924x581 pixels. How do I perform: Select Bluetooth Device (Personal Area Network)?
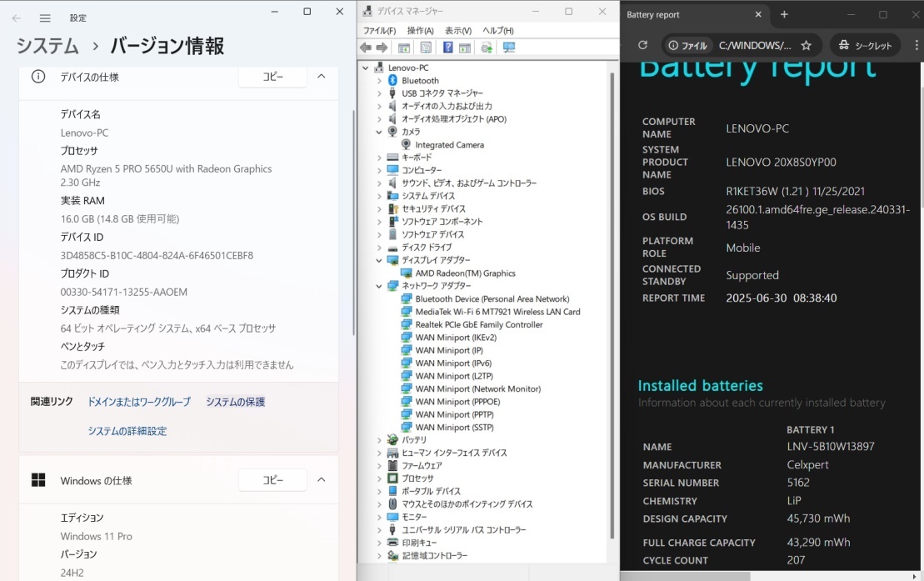(492, 299)
